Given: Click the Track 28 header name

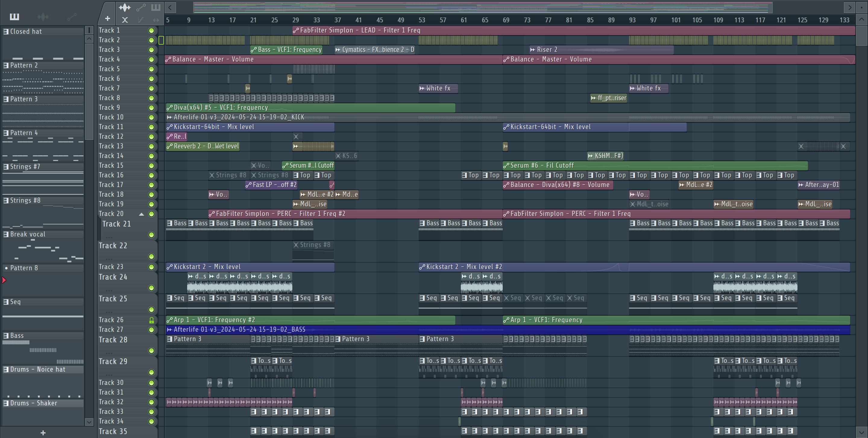Looking at the screenshot, I should (x=113, y=340).
